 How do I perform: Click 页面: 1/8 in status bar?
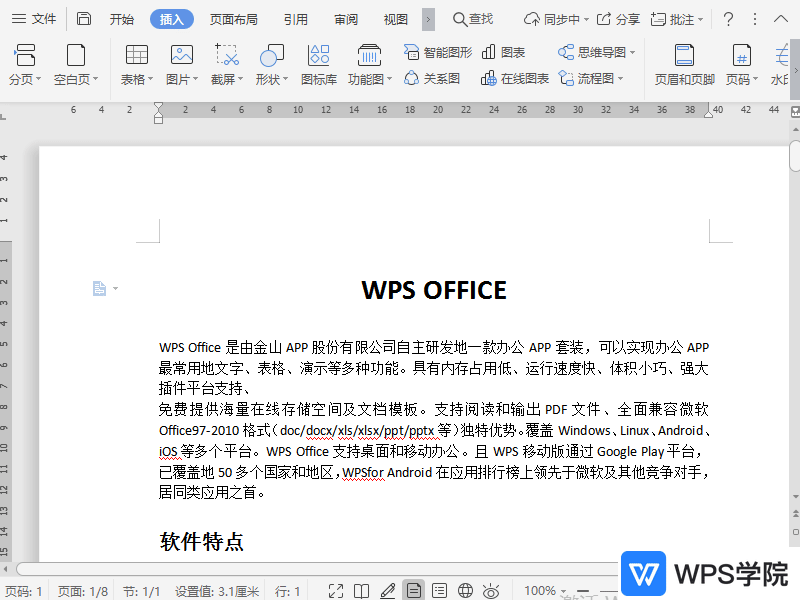(83, 591)
